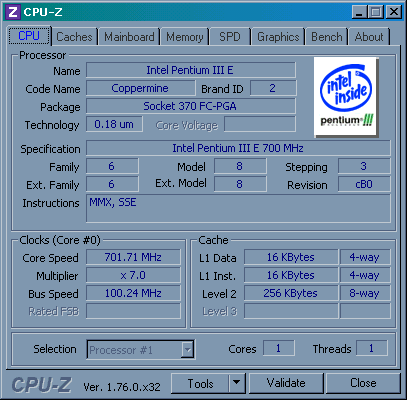Image resolution: width=407 pixels, height=400 pixels.
Task: Click the L1 Inst. 4-way value
Action: [x=365, y=275]
